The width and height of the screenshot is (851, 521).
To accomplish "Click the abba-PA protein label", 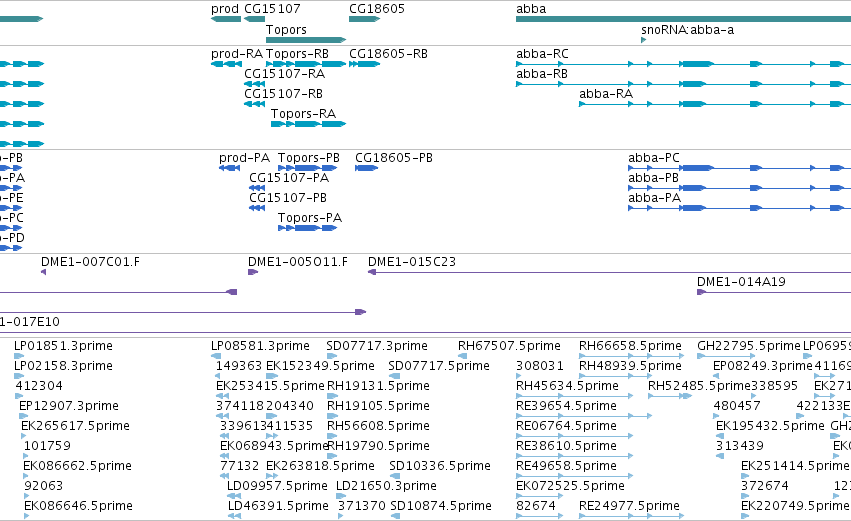I will pos(654,198).
